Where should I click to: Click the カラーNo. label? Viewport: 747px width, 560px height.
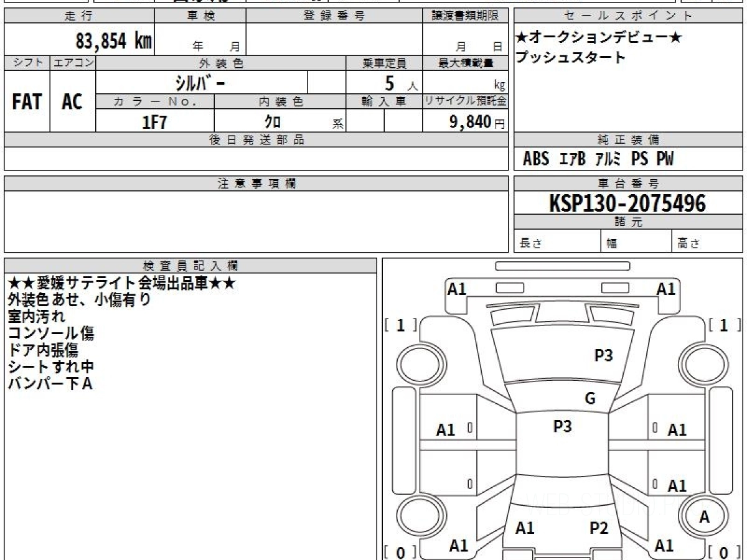(155, 101)
